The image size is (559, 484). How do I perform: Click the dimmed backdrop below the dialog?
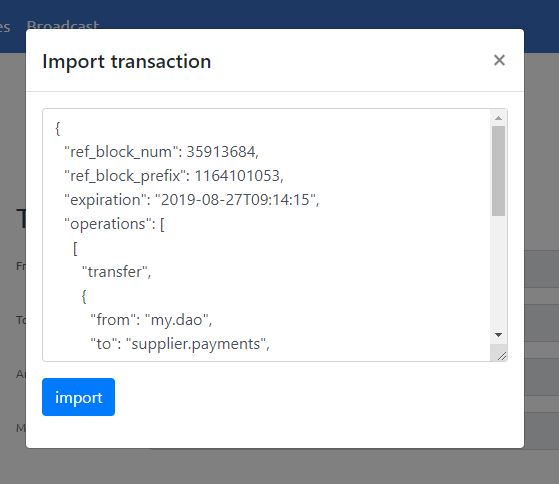(280, 467)
